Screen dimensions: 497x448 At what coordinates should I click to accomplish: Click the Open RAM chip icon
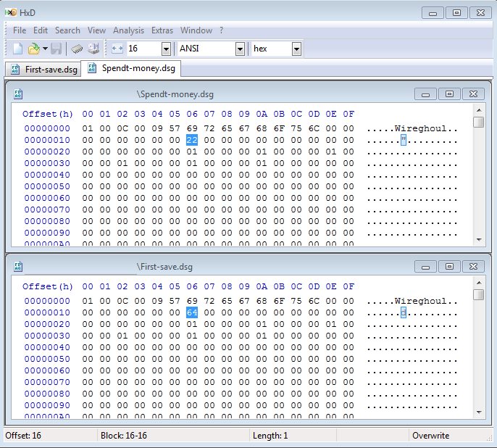click(77, 49)
